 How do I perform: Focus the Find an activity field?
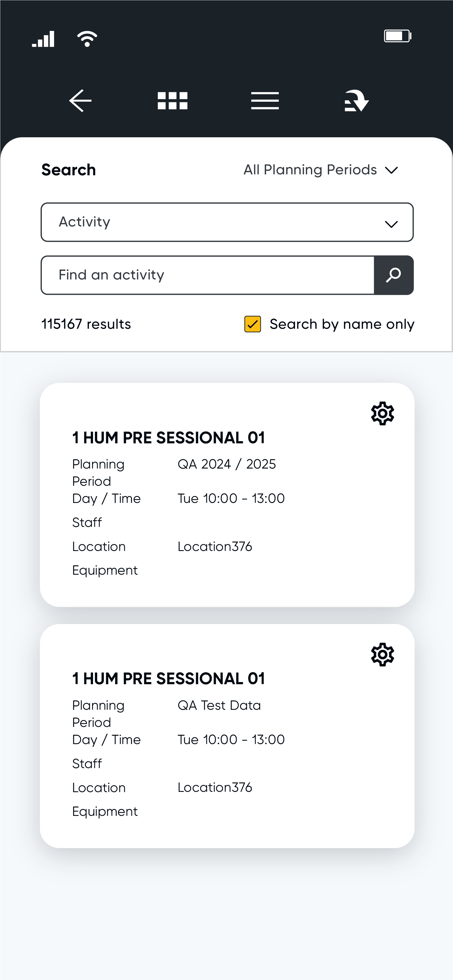point(208,275)
